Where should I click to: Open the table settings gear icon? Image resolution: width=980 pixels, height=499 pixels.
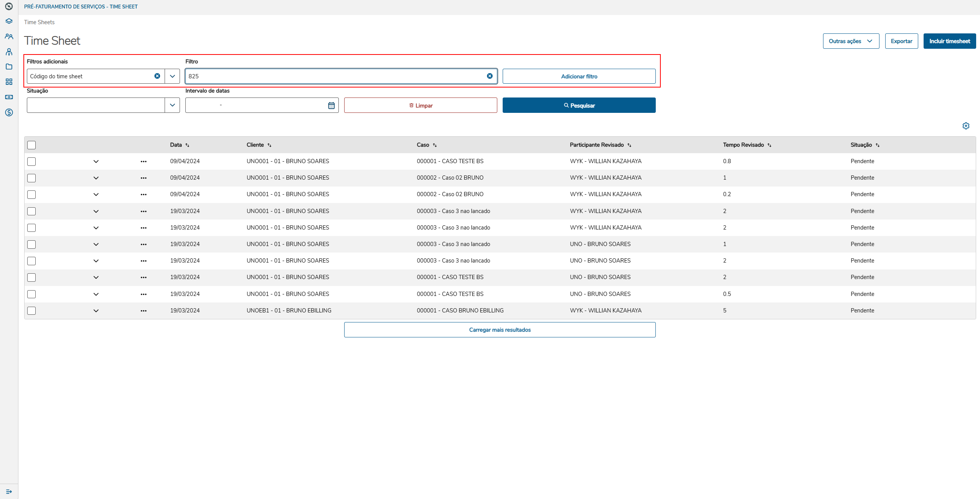click(966, 126)
